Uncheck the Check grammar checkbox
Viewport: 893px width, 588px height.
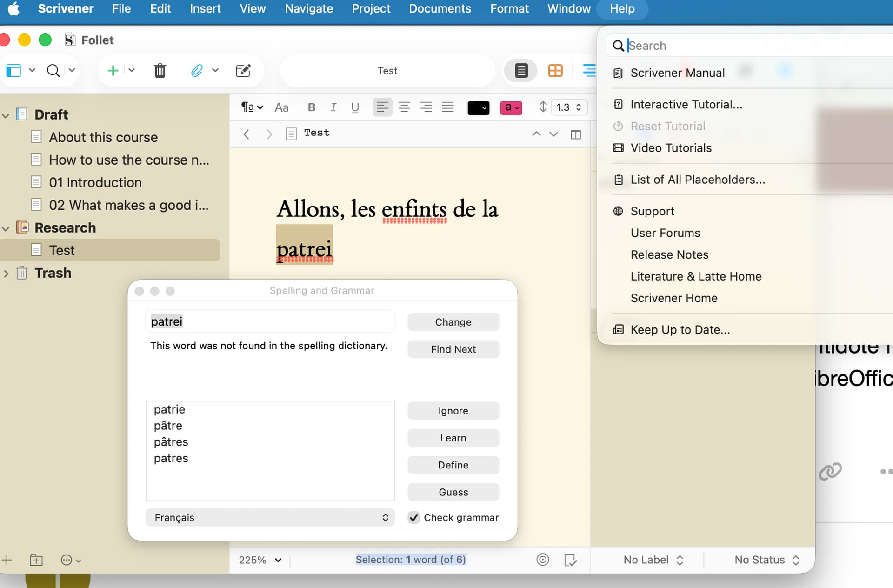(413, 517)
